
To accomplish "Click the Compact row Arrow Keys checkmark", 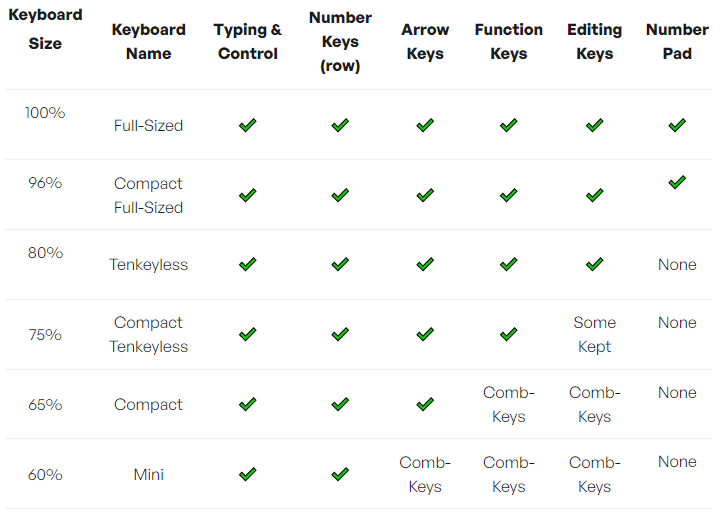I will tap(425, 404).
